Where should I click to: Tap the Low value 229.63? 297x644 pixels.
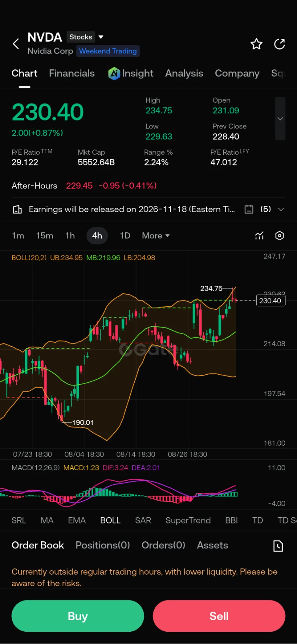pyautogui.click(x=159, y=136)
